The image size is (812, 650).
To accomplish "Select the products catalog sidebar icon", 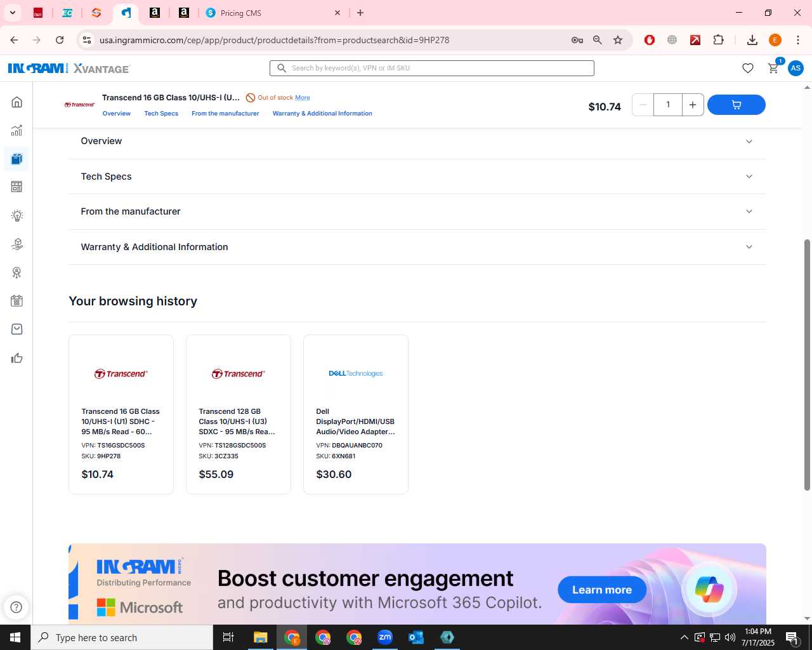I will [17, 159].
